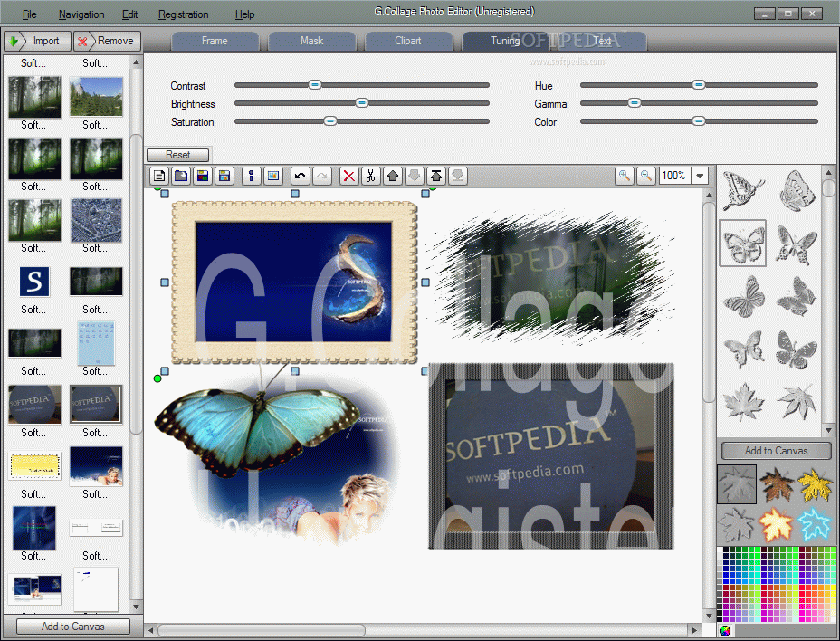Switch to the Clipart tab

coord(408,41)
